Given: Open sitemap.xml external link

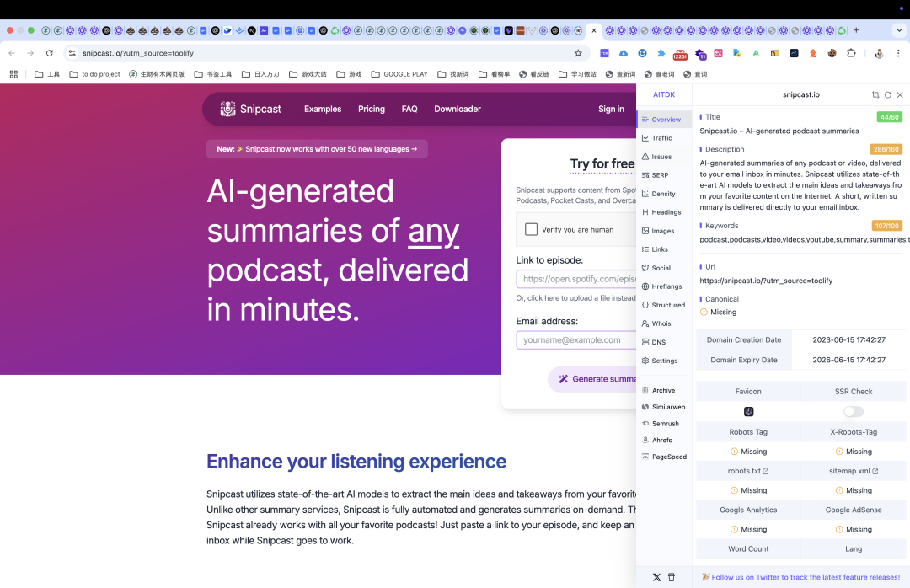Looking at the screenshot, I should (x=853, y=472).
